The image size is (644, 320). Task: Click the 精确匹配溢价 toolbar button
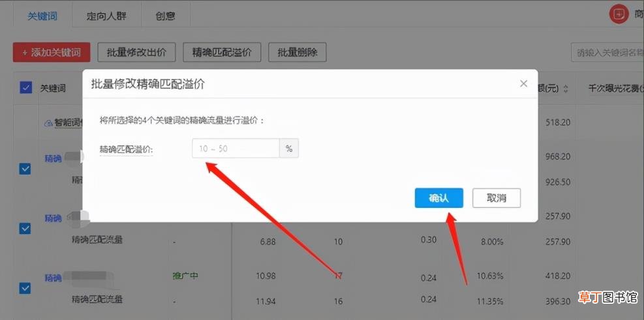tap(222, 53)
